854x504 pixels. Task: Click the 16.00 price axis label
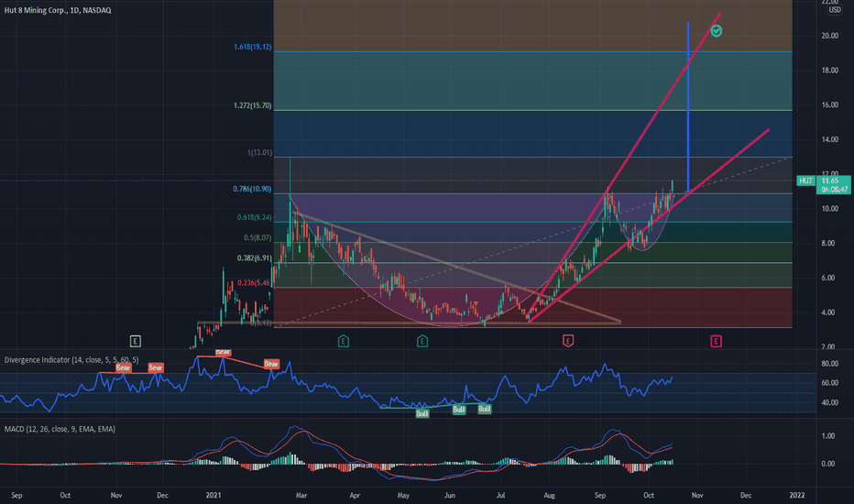[x=830, y=105]
